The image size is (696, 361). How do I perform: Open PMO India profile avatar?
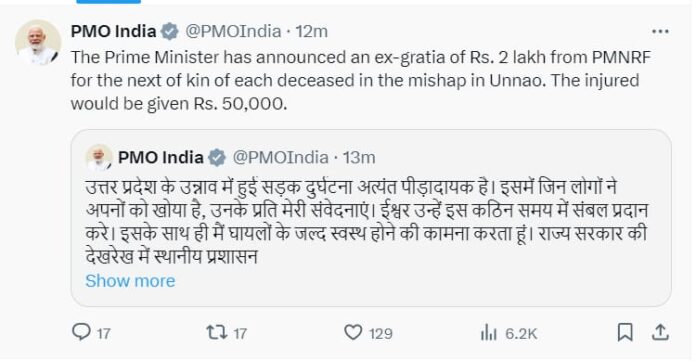[38, 42]
